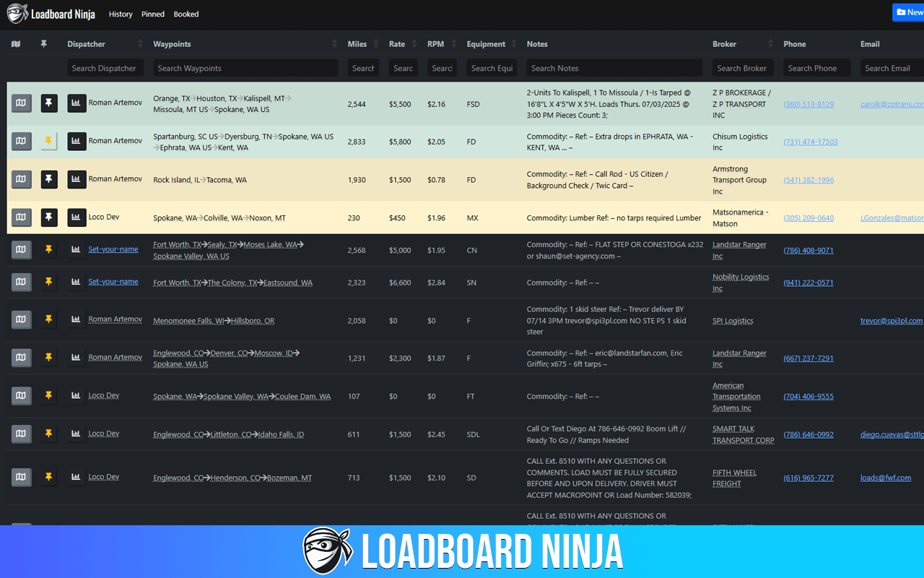Screen dimensions: 924x578
Task: Toggle pin on Colville to Noxon load
Action: click(49, 217)
